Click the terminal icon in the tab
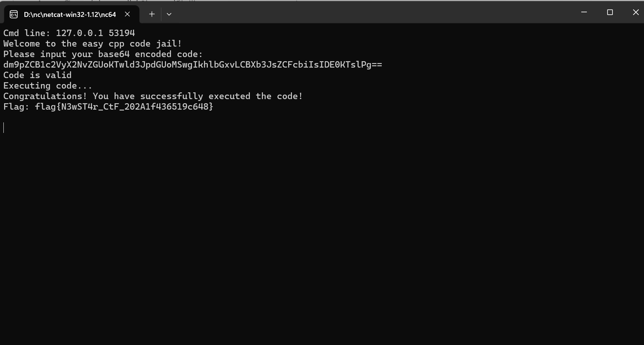 pyautogui.click(x=14, y=14)
